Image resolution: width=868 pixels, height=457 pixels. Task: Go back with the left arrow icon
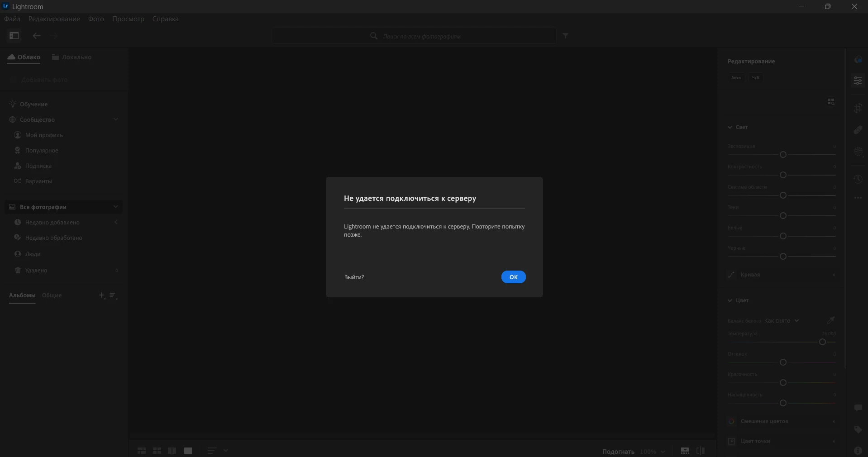pos(37,36)
